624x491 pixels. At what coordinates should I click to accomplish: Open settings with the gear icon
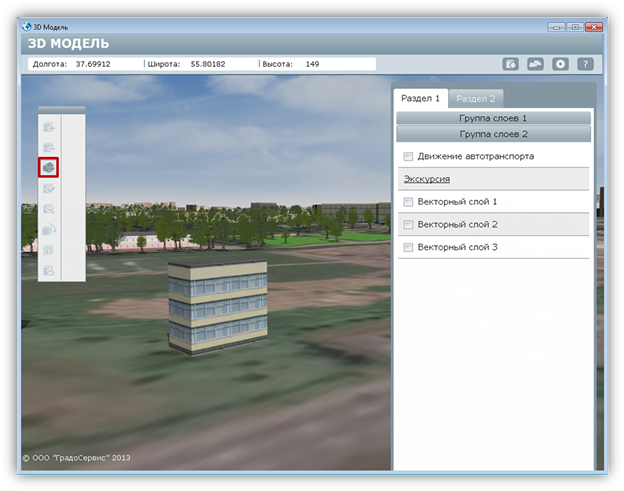click(x=561, y=64)
